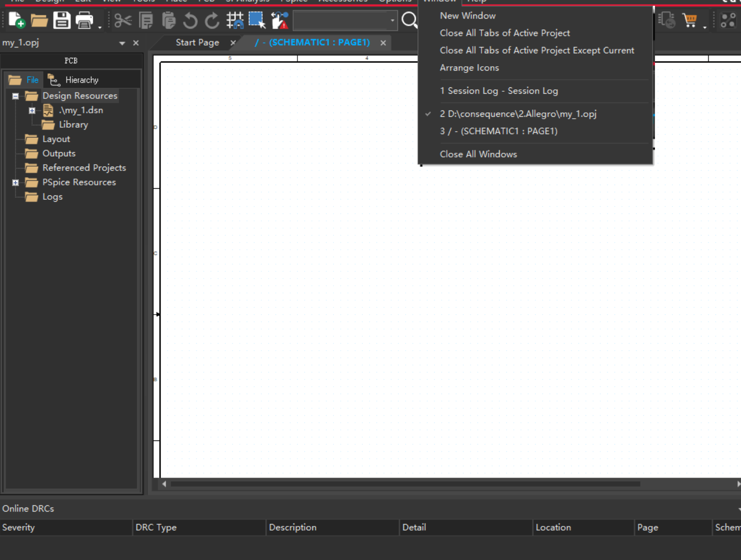Expand the PSpice Resources folder node
Viewport: 741px width, 560px height.
click(15, 183)
